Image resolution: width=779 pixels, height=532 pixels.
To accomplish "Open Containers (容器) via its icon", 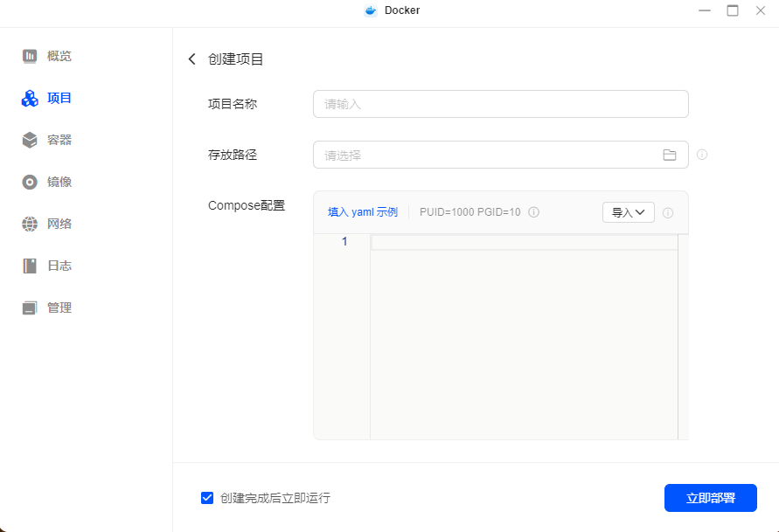I will (30, 140).
